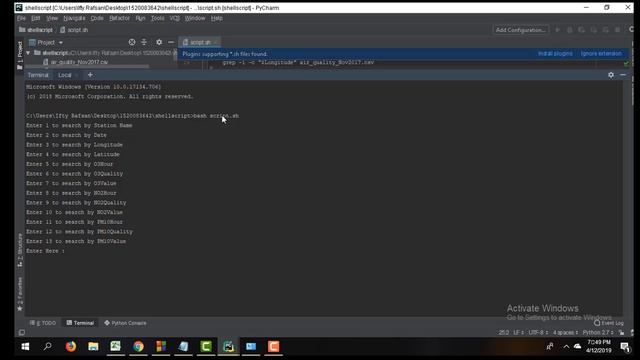Image resolution: width=640 pixels, height=360 pixels.
Task: Click the Collapse All icon in Project panel
Action: pos(144,42)
